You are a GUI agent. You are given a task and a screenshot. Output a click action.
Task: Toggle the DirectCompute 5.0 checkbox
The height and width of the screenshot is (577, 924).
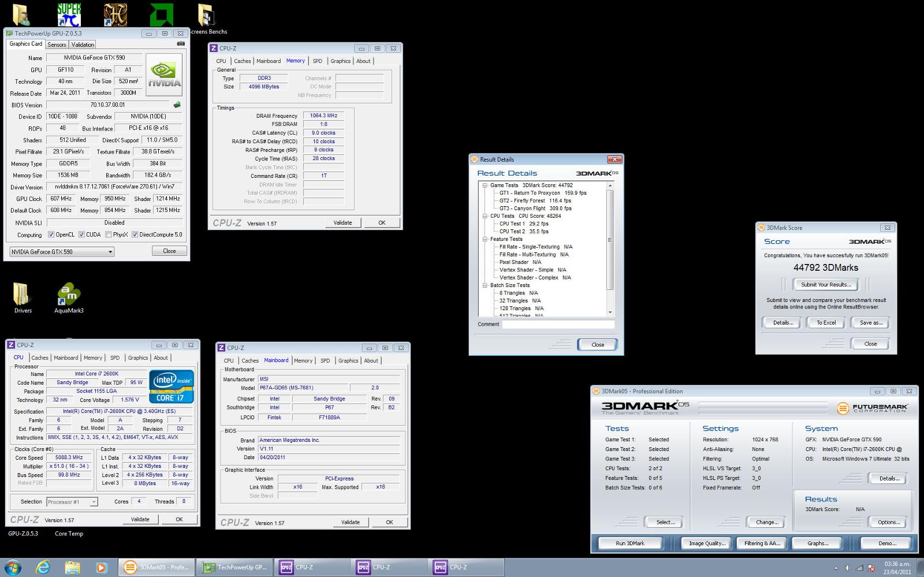(135, 234)
